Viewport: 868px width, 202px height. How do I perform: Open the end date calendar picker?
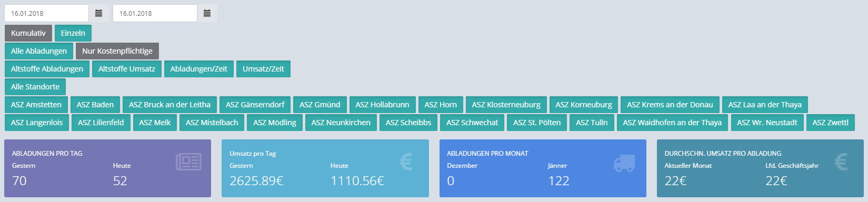207,13
